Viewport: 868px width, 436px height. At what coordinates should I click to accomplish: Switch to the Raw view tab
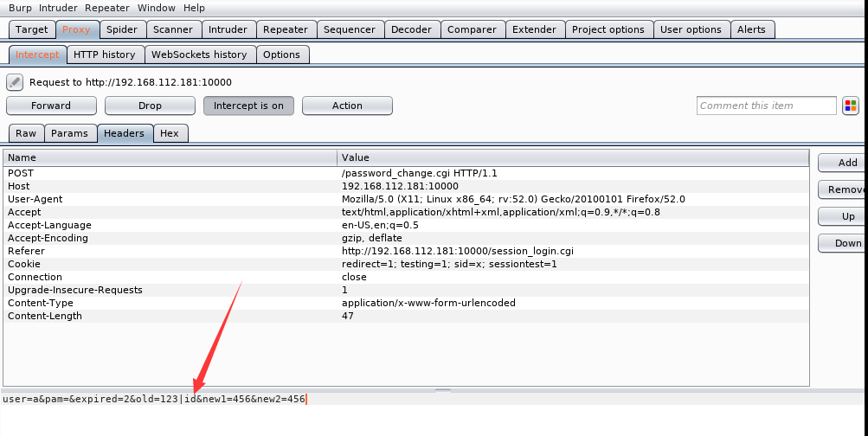tap(26, 133)
